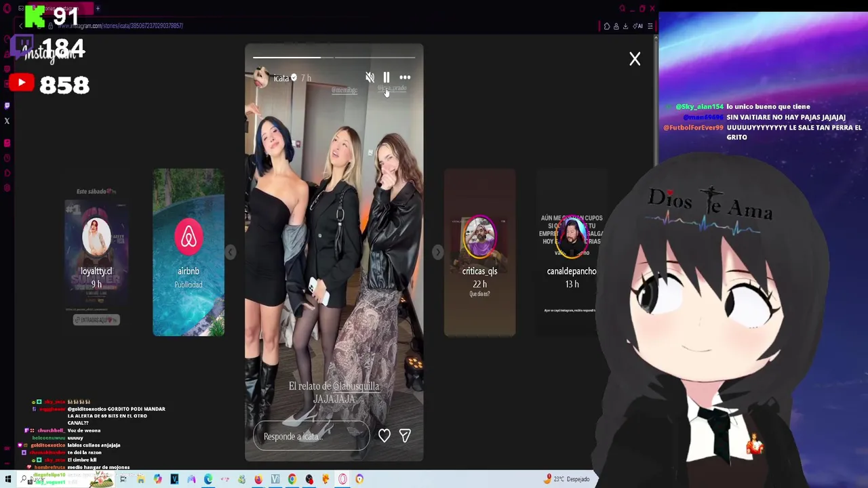The width and height of the screenshot is (868, 488).
Task: Click the 'Responde a icata' reply field
Action: [311, 436]
